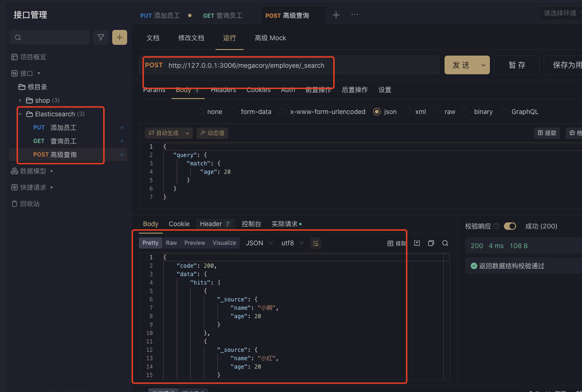582x392 pixels.
Task: Copy the response body using copy icon
Action: pyautogui.click(x=431, y=243)
